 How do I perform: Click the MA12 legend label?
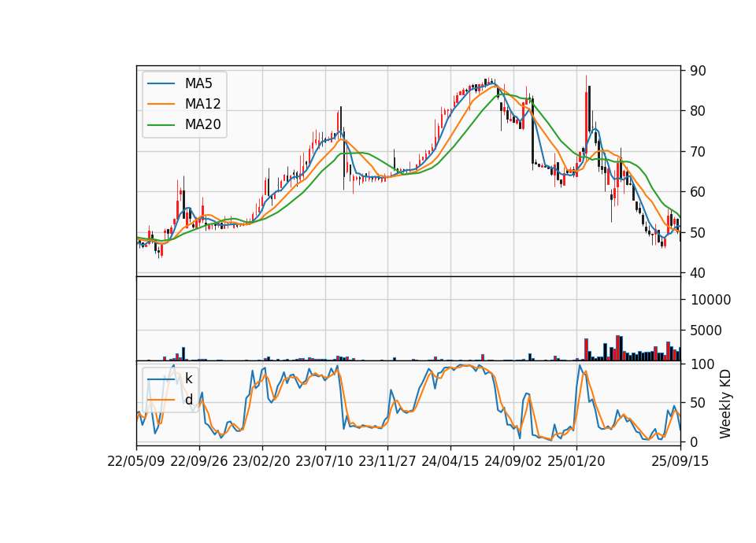click(202, 104)
